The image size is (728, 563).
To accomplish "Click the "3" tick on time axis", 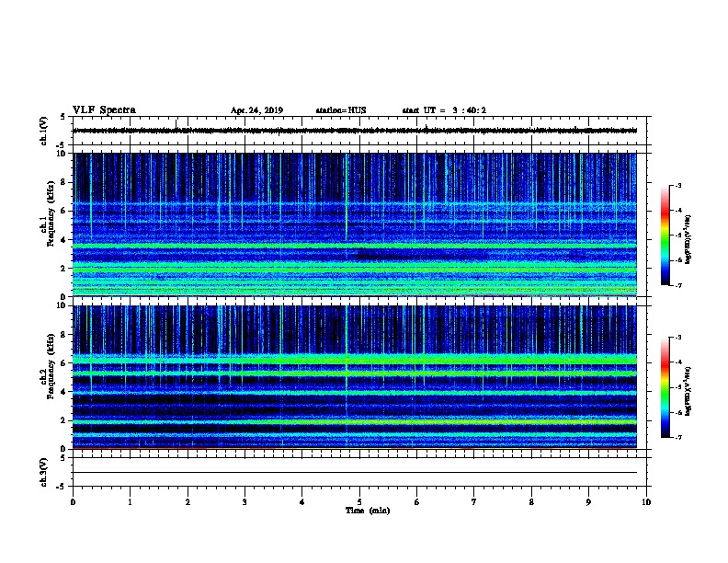I will click(245, 501).
